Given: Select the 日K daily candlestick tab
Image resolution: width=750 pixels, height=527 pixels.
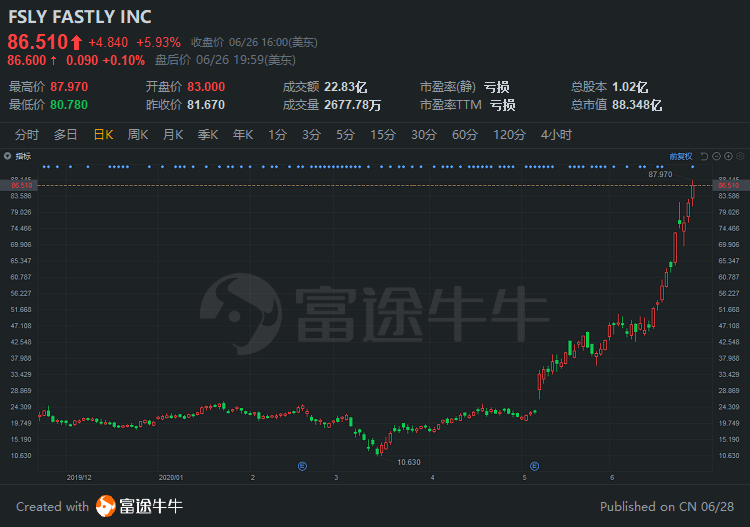Looking at the screenshot, I should 103,135.
